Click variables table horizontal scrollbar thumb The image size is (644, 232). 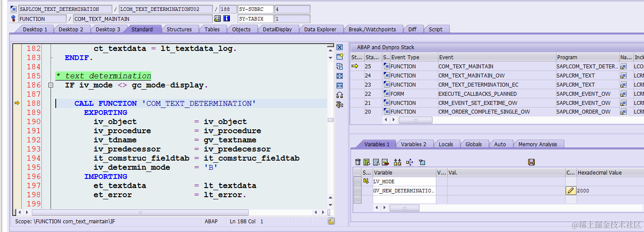pyautogui.click(x=404, y=208)
